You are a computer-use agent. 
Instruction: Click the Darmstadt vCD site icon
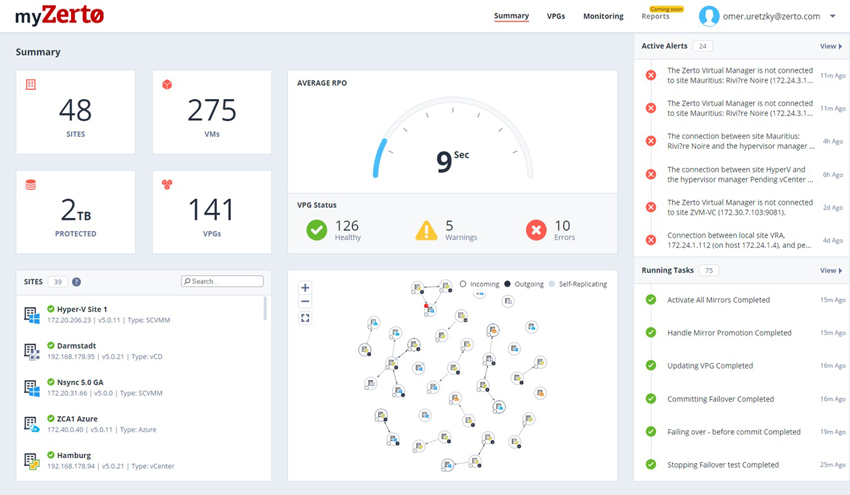[x=32, y=351]
